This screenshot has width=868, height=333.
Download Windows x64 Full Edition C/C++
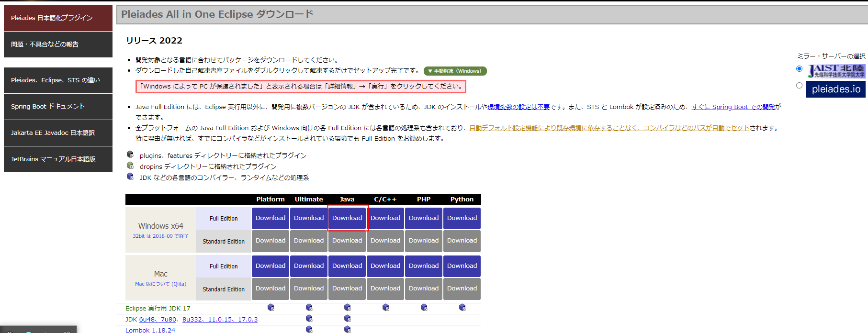(x=385, y=218)
